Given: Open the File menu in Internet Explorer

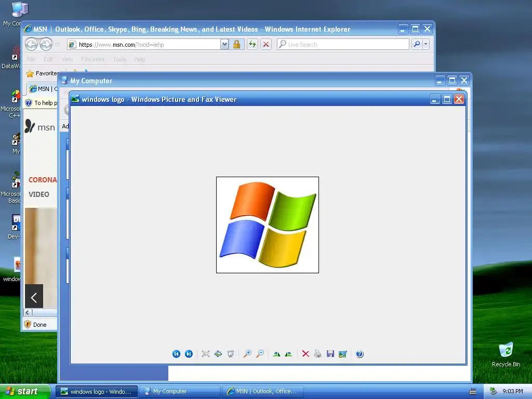Looking at the screenshot, I should click(31, 59).
